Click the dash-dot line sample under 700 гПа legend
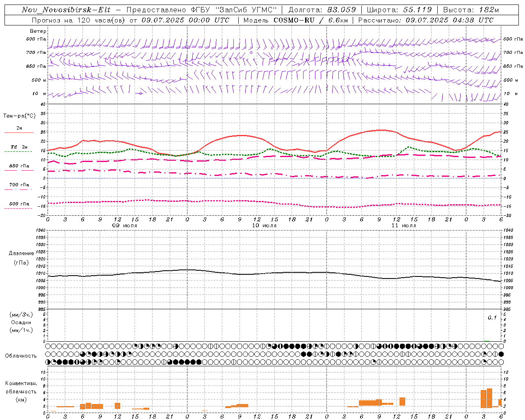Screen dimensions: 525x420 click(x=18, y=189)
